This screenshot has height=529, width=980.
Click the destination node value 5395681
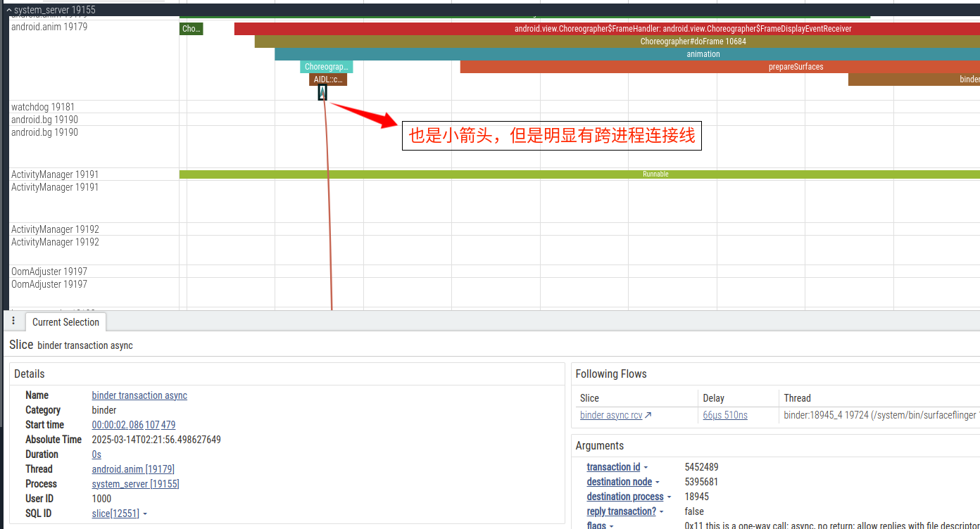pyautogui.click(x=701, y=482)
